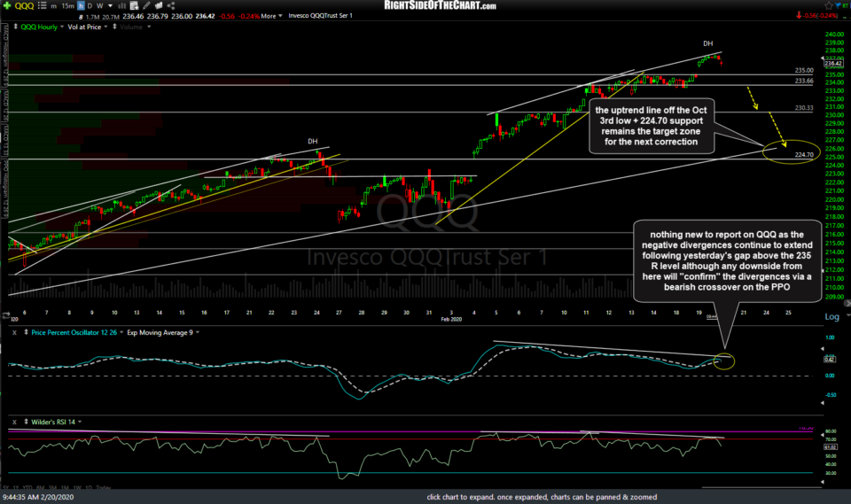The height and width of the screenshot is (504, 851).
Task: Toggle the favorite star icon
Action: point(829,5)
